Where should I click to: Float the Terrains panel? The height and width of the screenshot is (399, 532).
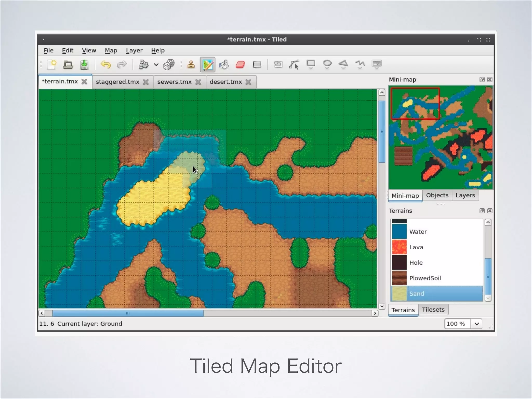click(x=482, y=211)
